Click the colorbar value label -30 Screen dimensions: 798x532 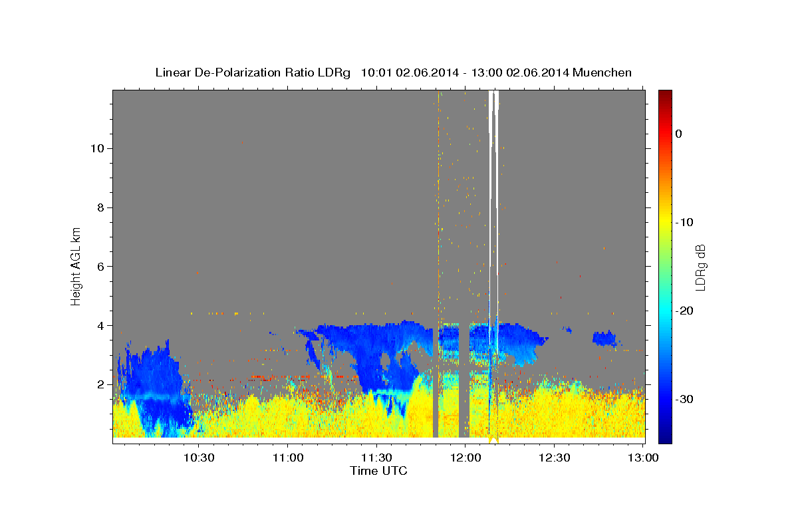[684, 399]
